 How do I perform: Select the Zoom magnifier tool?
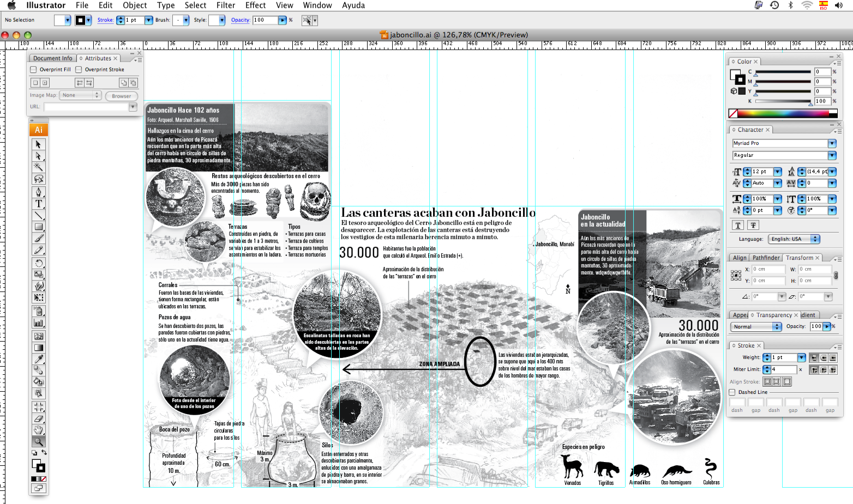tap(38, 442)
